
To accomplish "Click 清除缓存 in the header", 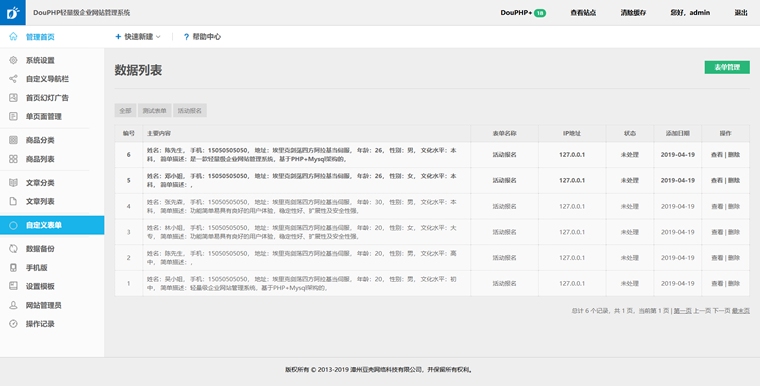I will pyautogui.click(x=633, y=13).
